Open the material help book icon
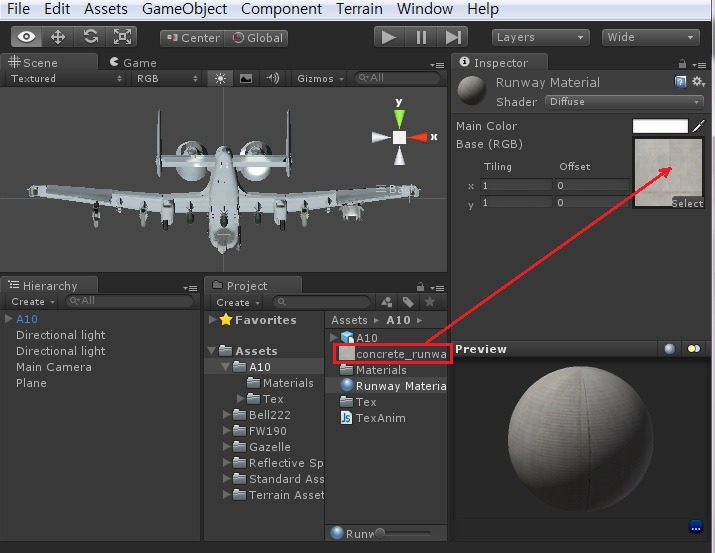715x553 pixels. click(x=680, y=82)
